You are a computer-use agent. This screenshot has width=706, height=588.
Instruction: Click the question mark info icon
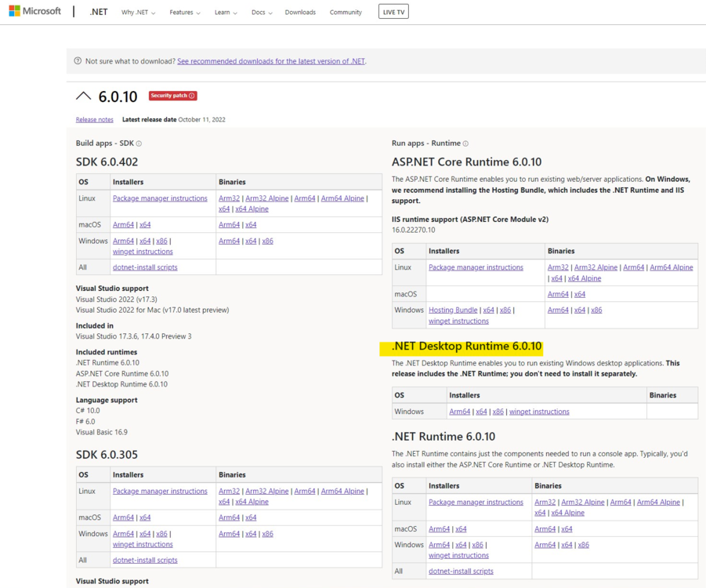[x=78, y=61]
